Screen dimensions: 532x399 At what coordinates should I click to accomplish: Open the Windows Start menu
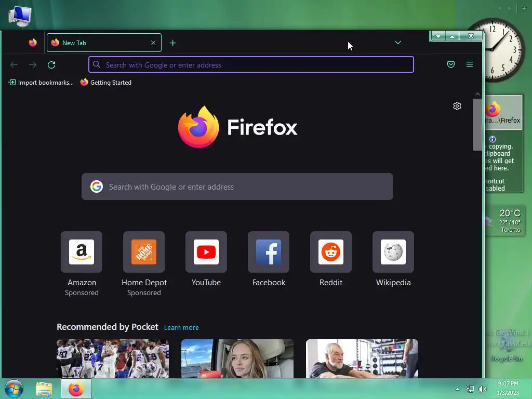(14, 389)
